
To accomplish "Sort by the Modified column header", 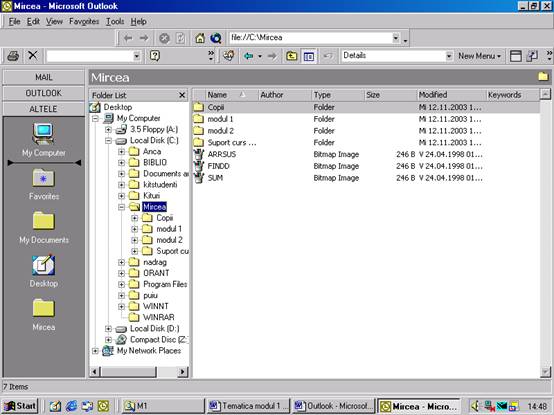I will coord(451,95).
